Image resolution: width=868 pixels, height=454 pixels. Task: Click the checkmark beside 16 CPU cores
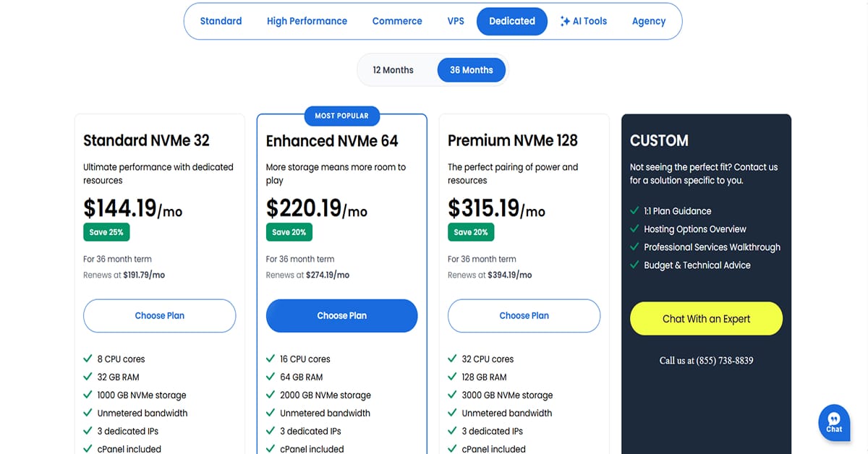tap(271, 359)
